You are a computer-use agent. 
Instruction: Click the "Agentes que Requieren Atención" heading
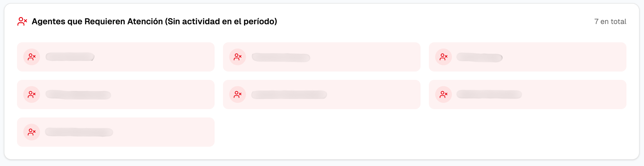click(x=154, y=21)
